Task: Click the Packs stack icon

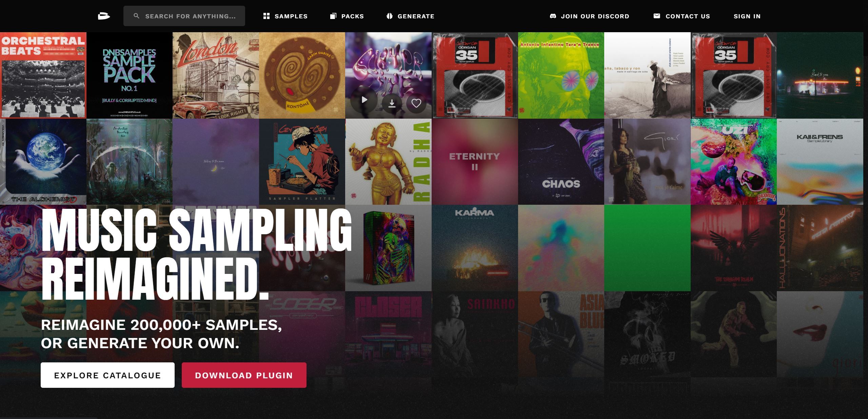Action: pyautogui.click(x=333, y=16)
